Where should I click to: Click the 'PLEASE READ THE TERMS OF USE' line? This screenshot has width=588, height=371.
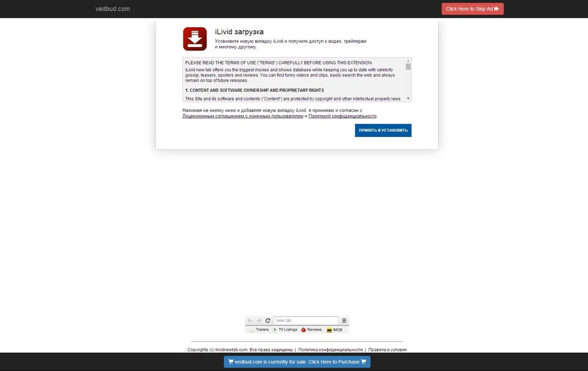[x=279, y=63]
